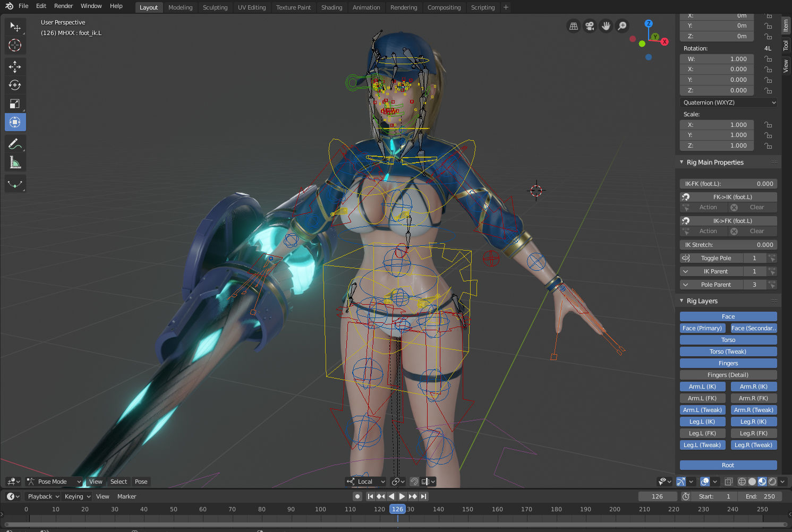Toggle use preview range stopwatch icon

coord(686,496)
